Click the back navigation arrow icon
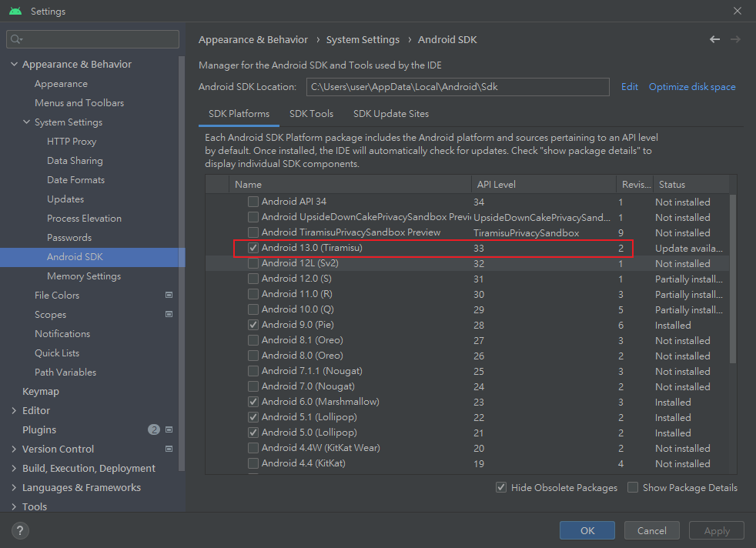Viewport: 756px width, 548px height. tap(714, 39)
